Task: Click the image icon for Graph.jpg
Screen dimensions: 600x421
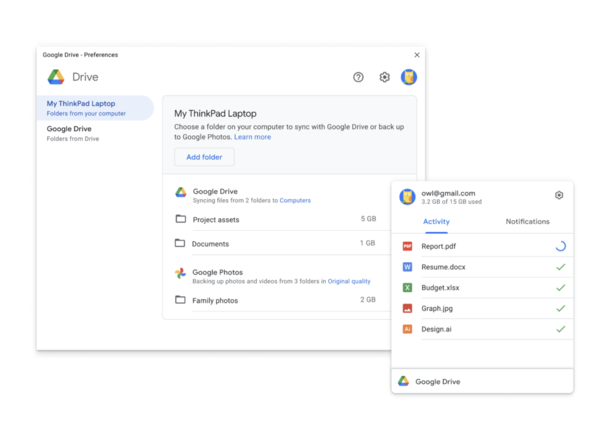Action: (x=408, y=308)
